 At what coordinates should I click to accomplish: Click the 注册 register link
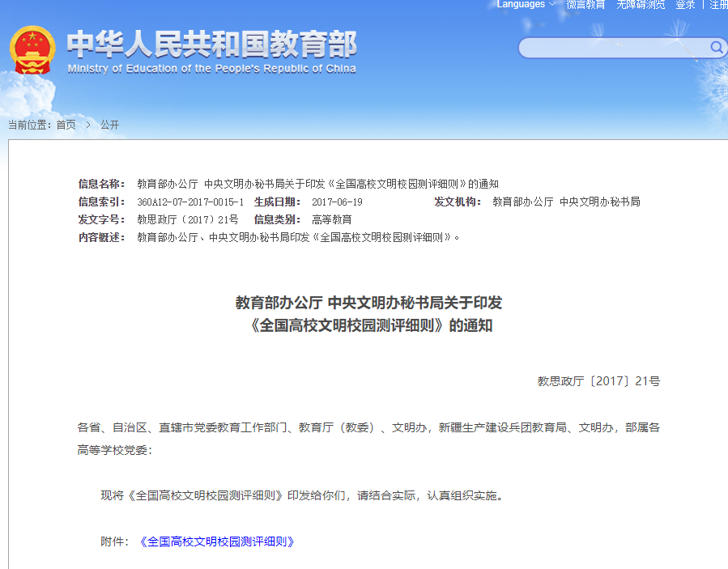click(718, 5)
